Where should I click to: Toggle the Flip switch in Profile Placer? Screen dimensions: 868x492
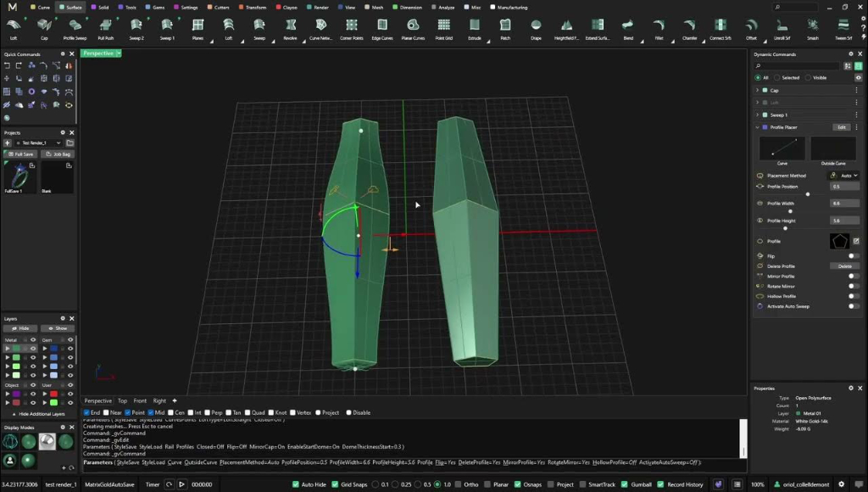(x=853, y=256)
